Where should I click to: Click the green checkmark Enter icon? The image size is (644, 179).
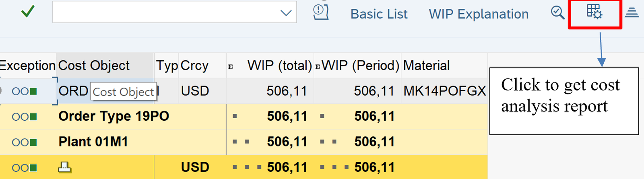coord(28,12)
